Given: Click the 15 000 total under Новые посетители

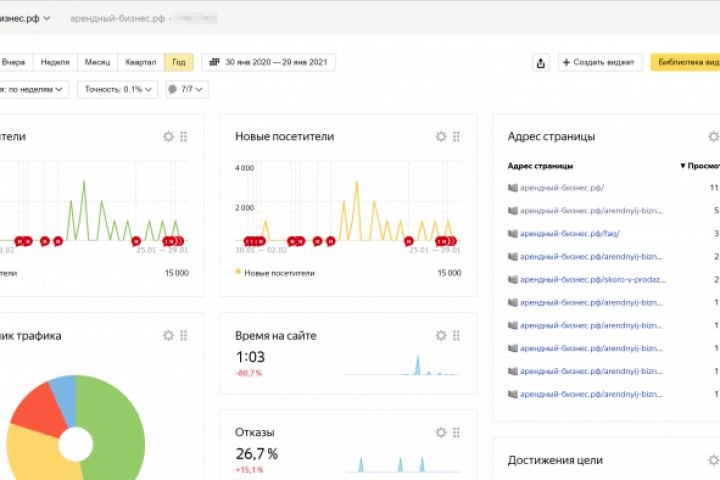Looking at the screenshot, I should click(x=449, y=273).
